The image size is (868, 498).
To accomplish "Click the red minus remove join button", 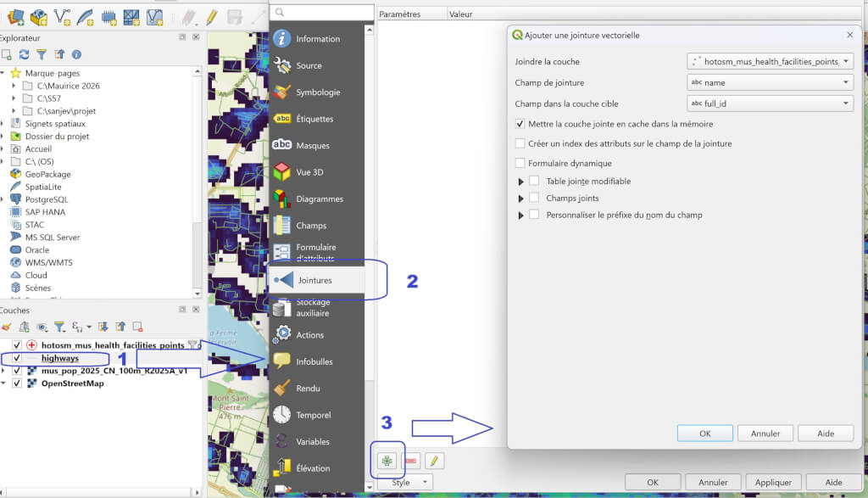I will tap(411, 461).
